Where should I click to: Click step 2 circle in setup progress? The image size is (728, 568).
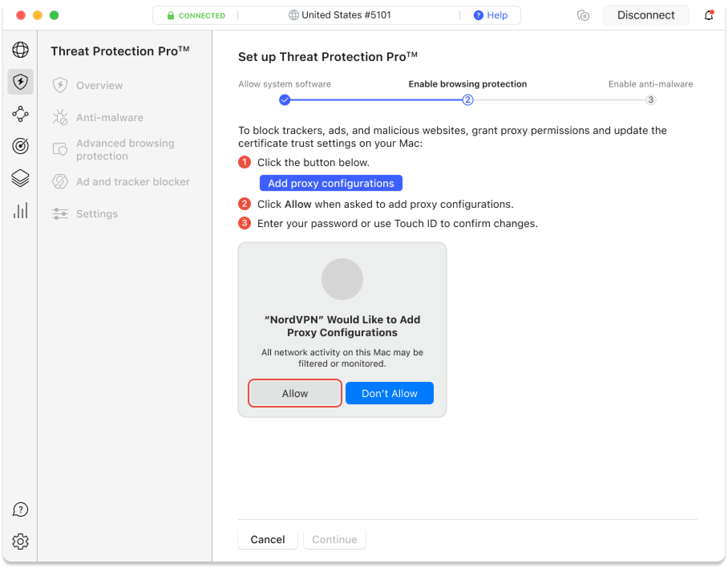click(467, 100)
